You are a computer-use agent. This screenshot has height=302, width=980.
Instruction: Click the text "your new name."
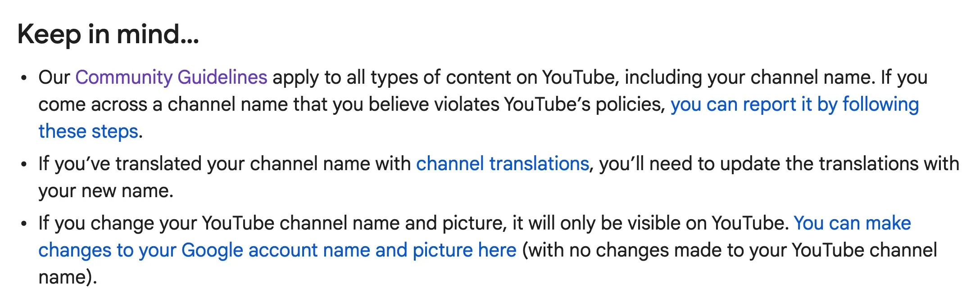point(106,191)
